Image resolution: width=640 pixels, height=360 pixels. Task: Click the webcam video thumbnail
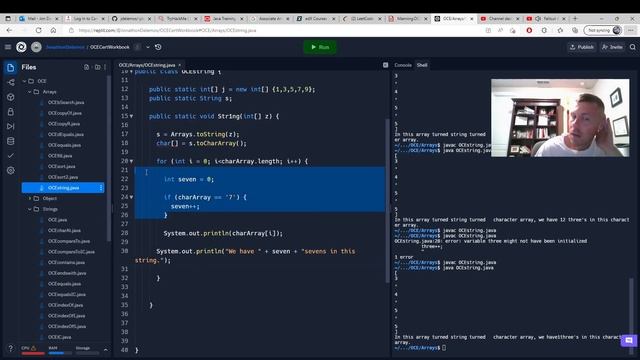(560, 118)
